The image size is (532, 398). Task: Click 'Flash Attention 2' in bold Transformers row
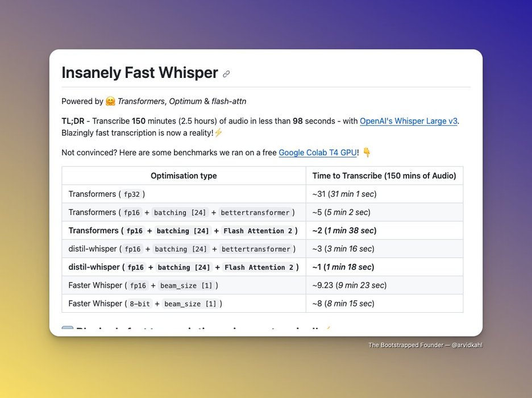[x=257, y=231]
